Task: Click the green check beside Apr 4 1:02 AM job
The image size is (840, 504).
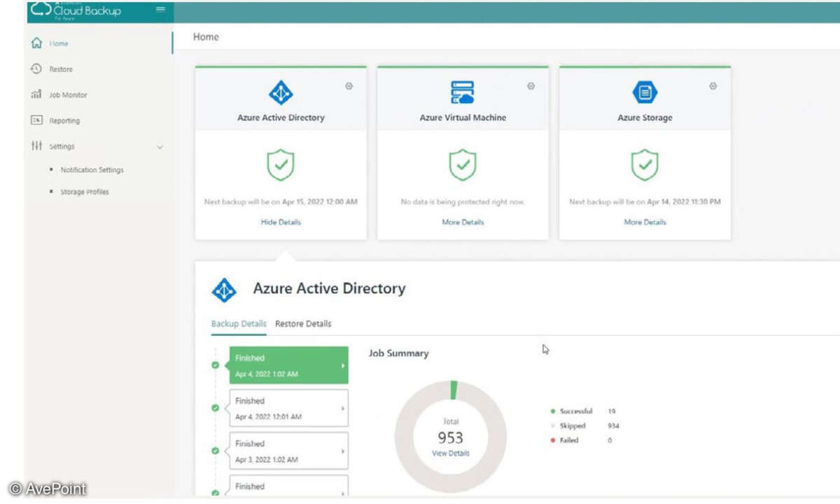Action: (216, 365)
